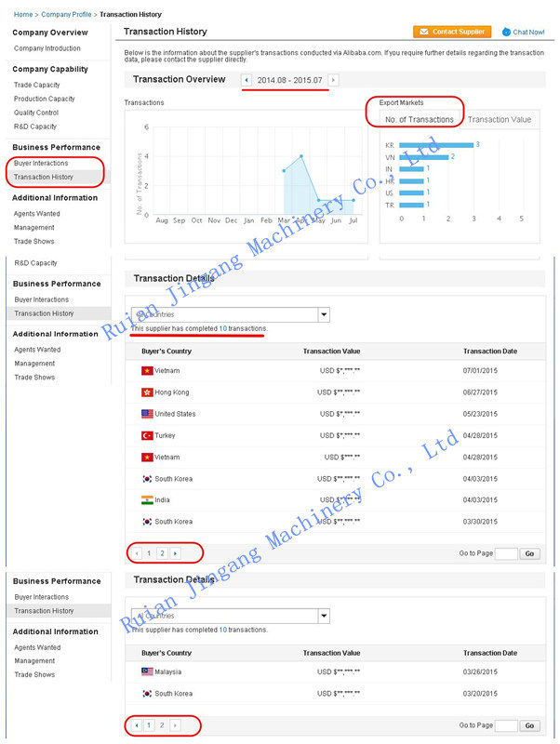Go to previous period before 2014.08 - 2015.07
This screenshot has width=560, height=744.
coord(247,80)
